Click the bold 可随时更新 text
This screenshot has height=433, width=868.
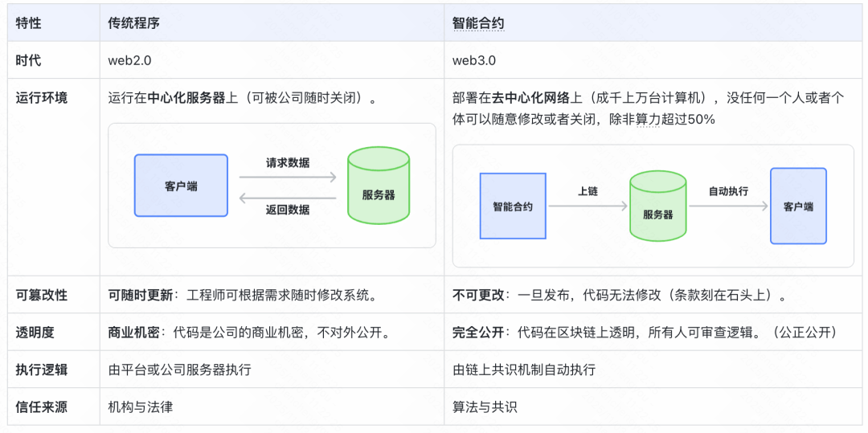140,295
